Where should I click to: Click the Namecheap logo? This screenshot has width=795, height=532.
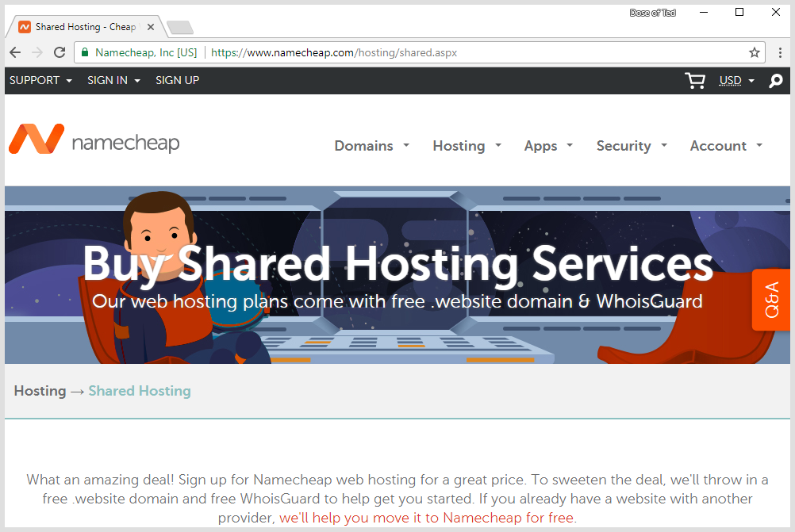point(94,140)
